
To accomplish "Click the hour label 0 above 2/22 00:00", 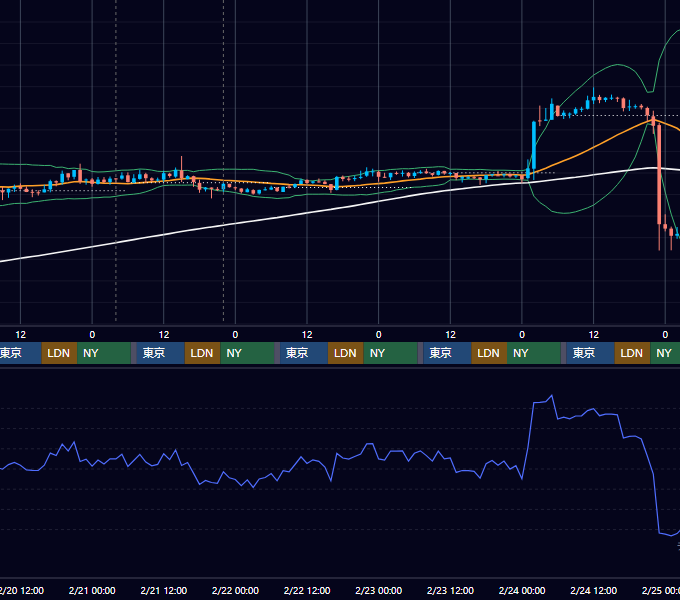I will point(235,335).
